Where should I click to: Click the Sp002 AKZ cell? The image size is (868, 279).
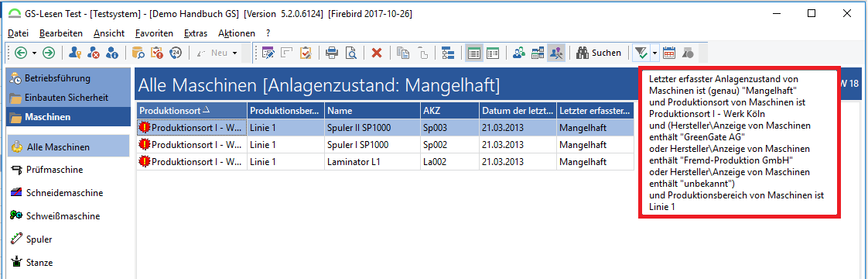(450, 145)
